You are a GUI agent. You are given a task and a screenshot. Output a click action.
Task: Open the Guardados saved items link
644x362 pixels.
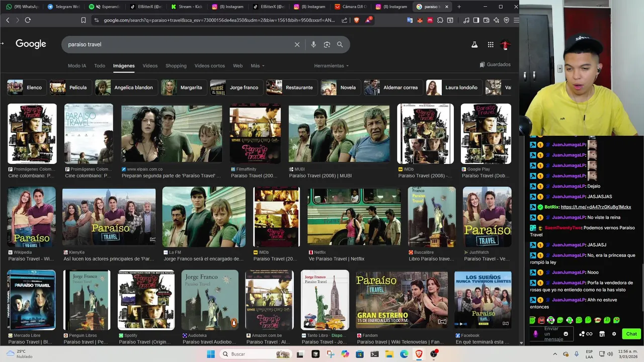click(x=495, y=64)
